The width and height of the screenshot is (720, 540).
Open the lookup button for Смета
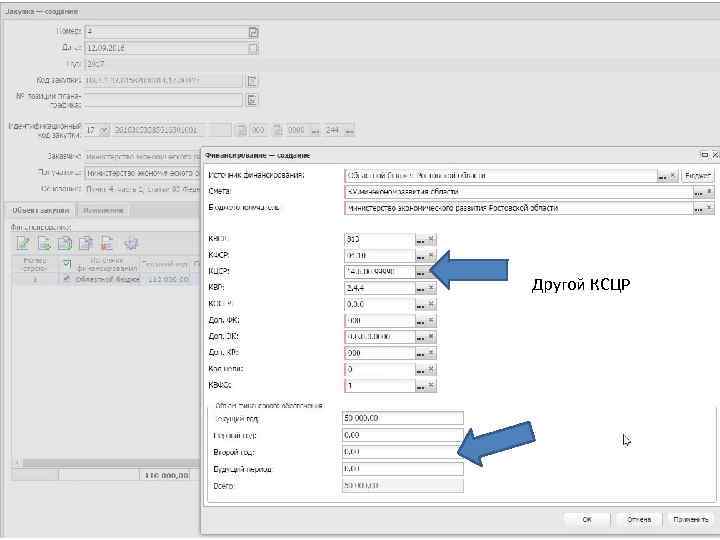click(x=698, y=192)
